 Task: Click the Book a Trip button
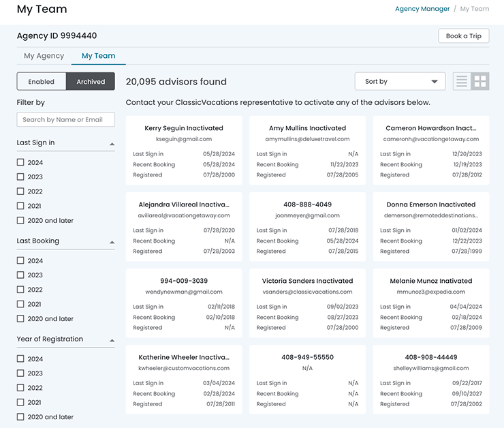(463, 36)
